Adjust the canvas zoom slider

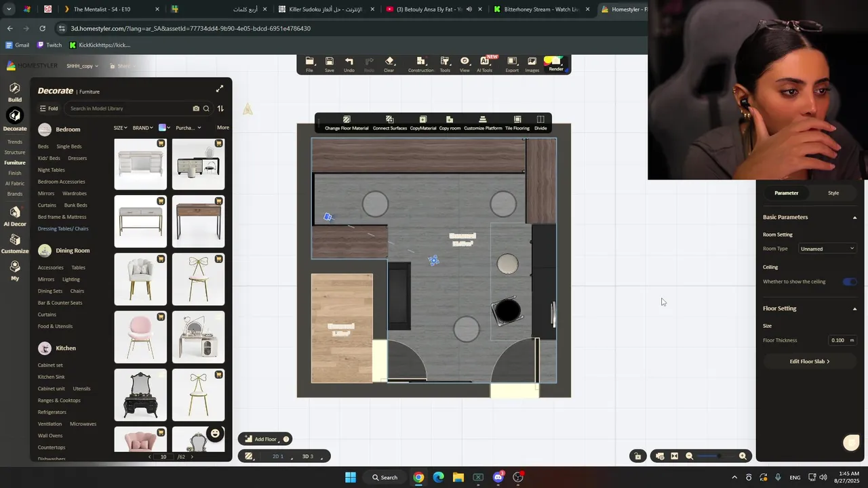coord(717,456)
